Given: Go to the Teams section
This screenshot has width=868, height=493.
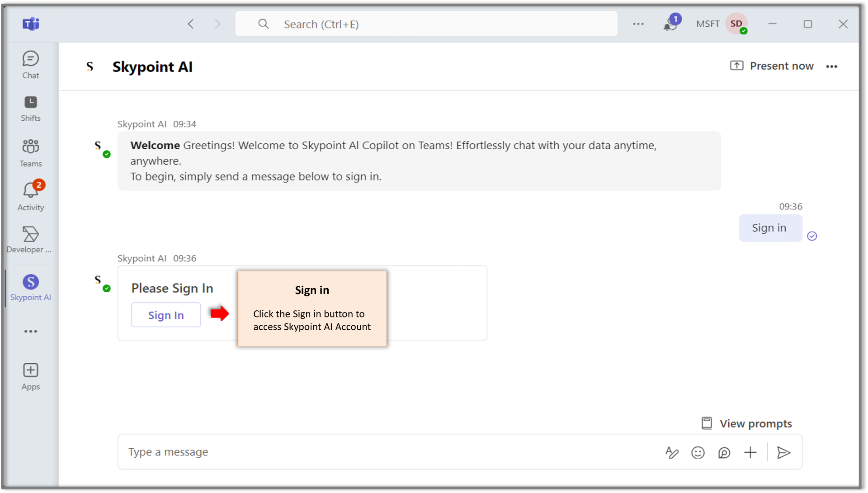Looking at the screenshot, I should (31, 153).
